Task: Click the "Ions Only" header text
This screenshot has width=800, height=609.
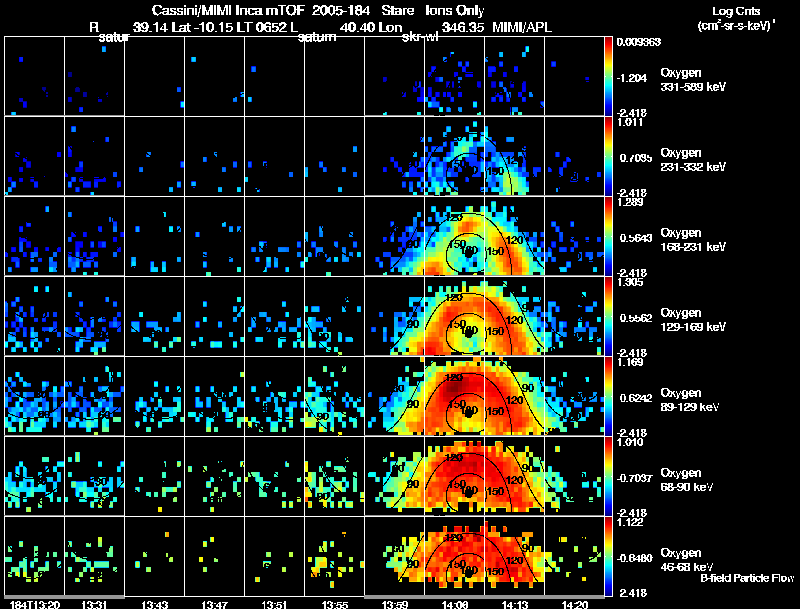Action: point(455,11)
